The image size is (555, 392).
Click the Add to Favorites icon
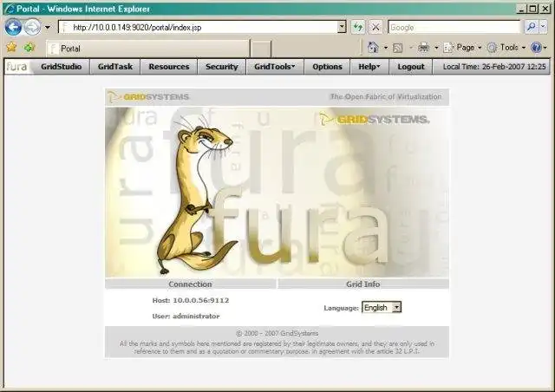(29, 47)
